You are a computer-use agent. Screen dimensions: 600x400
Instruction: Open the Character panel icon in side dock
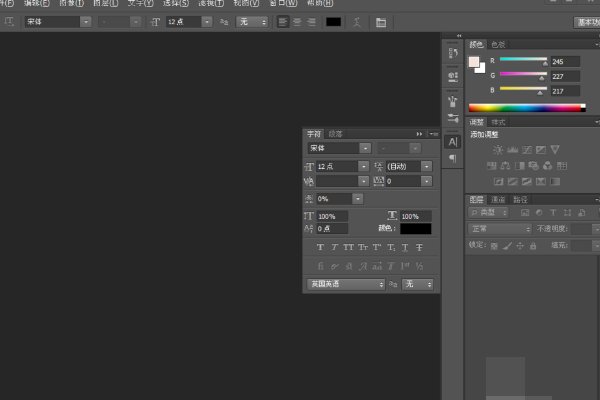click(453, 142)
